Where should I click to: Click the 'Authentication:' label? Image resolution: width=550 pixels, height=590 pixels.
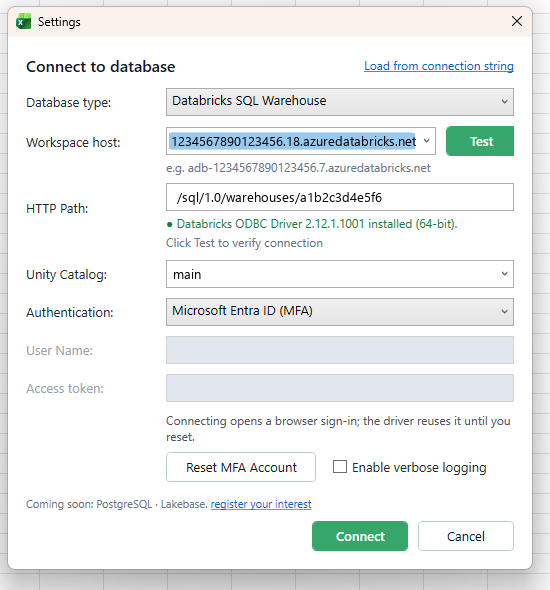pos(70,312)
